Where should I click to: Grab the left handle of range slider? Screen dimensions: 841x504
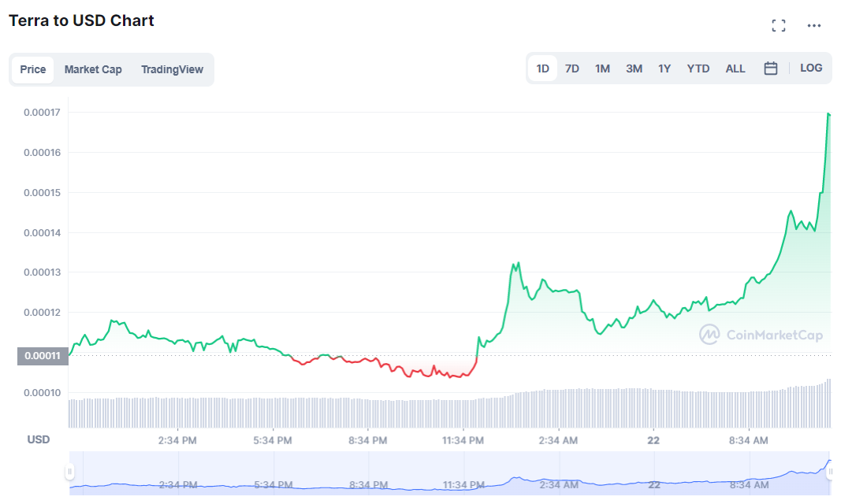pos(69,472)
